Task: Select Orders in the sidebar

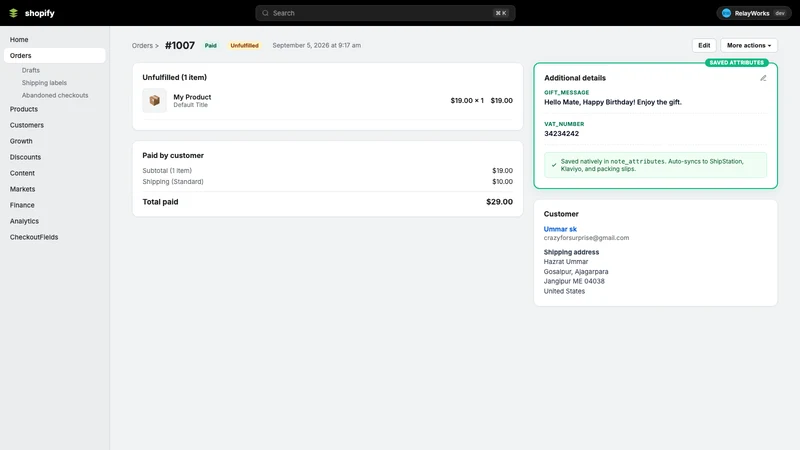Action: click(55, 56)
